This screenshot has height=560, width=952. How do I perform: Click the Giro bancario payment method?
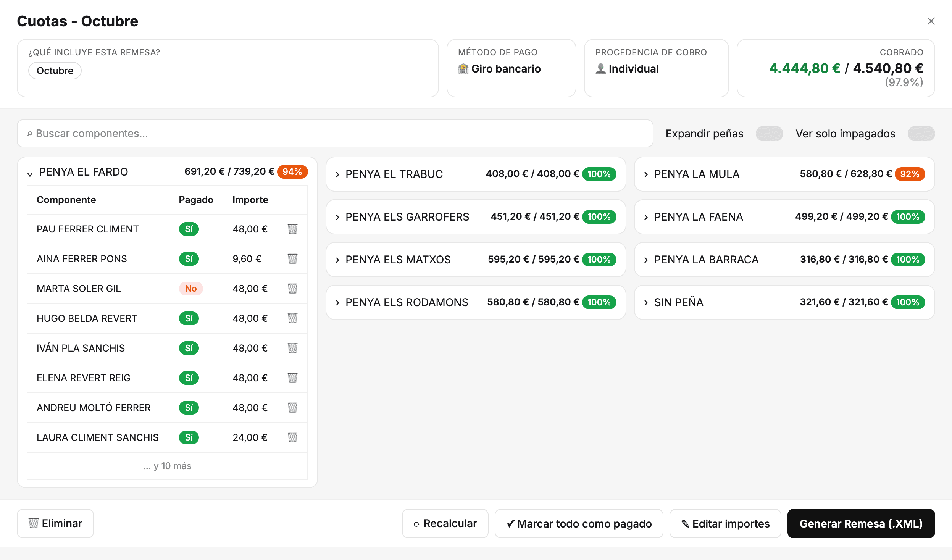coord(499,69)
